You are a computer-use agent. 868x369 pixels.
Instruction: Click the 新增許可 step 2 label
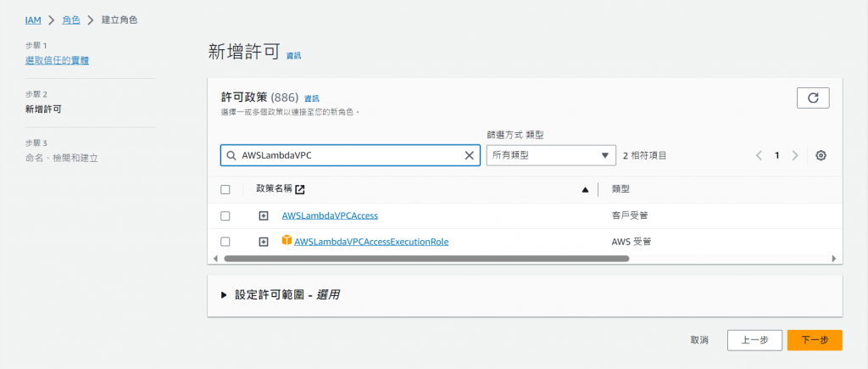coord(44,109)
